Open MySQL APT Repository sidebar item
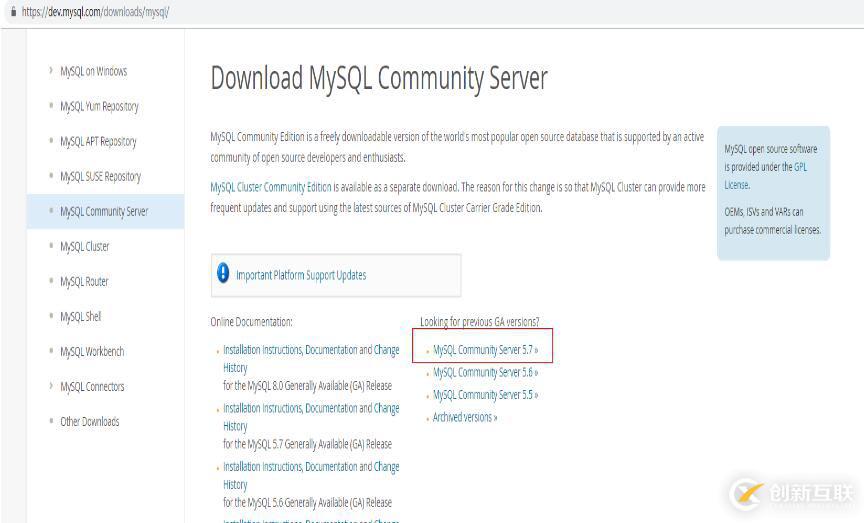The height and width of the screenshot is (523, 864). pos(98,142)
